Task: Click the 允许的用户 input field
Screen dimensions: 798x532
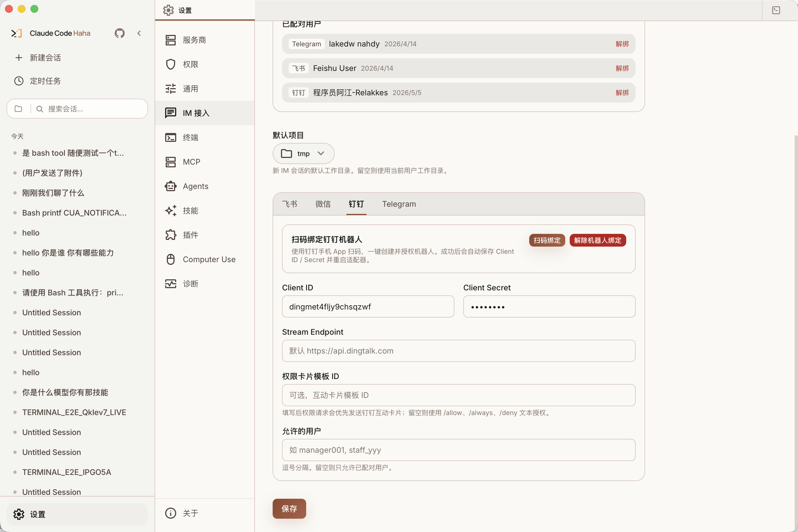Action: [x=459, y=450]
